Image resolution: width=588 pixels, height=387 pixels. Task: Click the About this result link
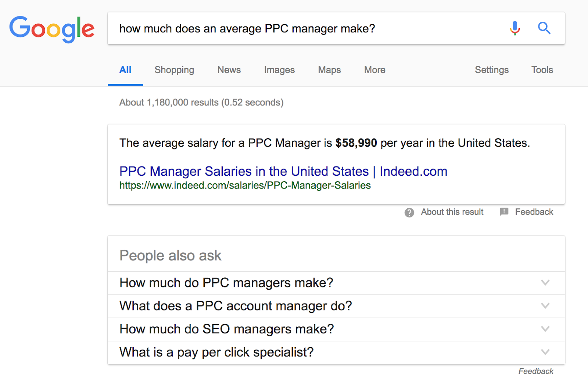[452, 212]
